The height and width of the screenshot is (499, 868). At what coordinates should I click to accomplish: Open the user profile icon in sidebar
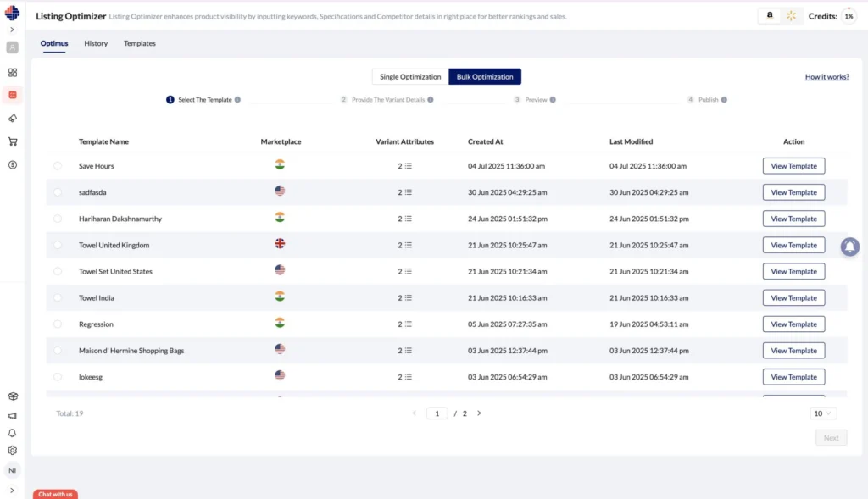click(x=12, y=47)
